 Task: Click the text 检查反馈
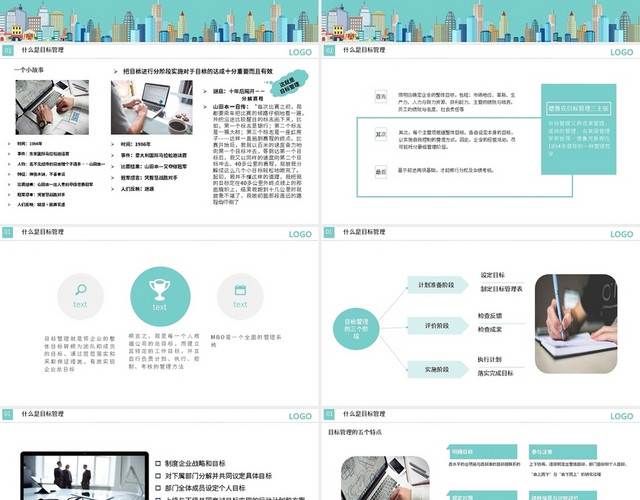click(x=490, y=316)
